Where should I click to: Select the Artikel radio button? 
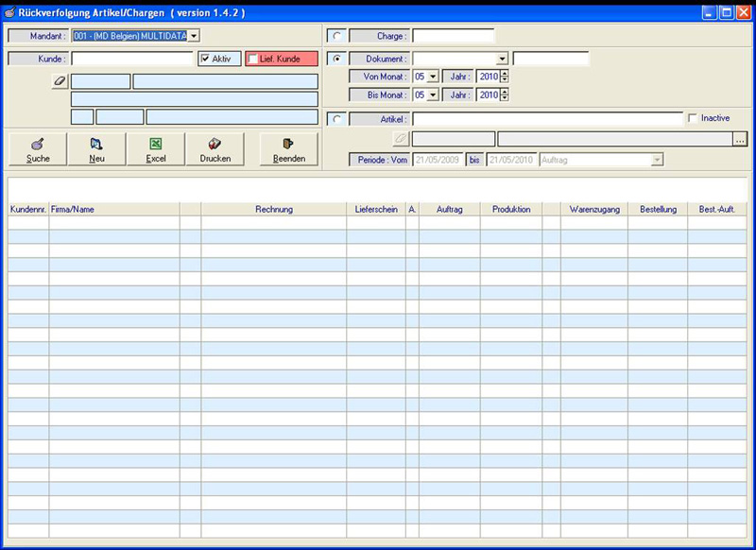335,119
